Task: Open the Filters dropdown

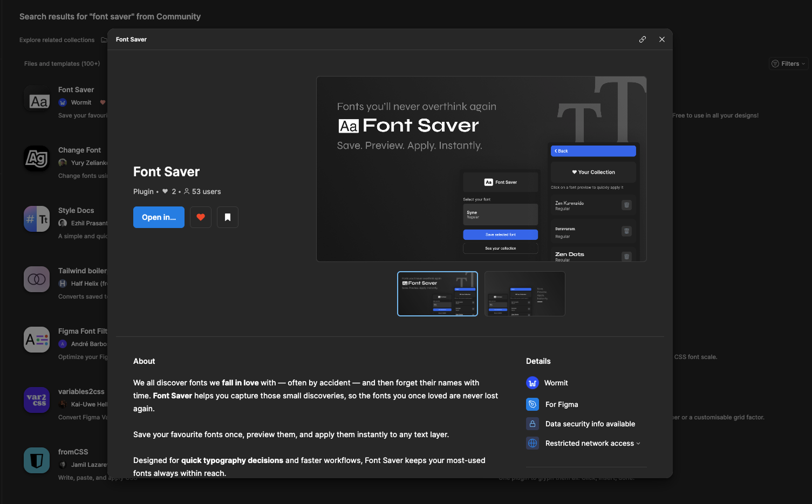Action: 788,64
